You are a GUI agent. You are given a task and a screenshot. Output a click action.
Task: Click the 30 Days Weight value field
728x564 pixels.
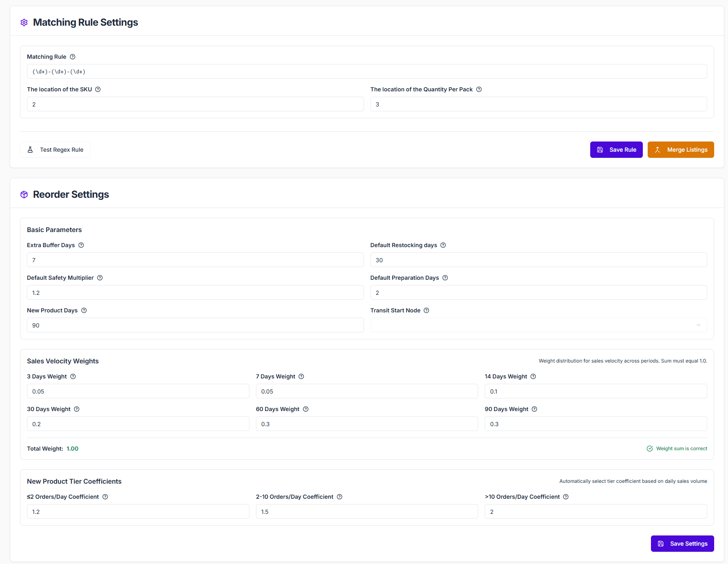[x=138, y=424]
